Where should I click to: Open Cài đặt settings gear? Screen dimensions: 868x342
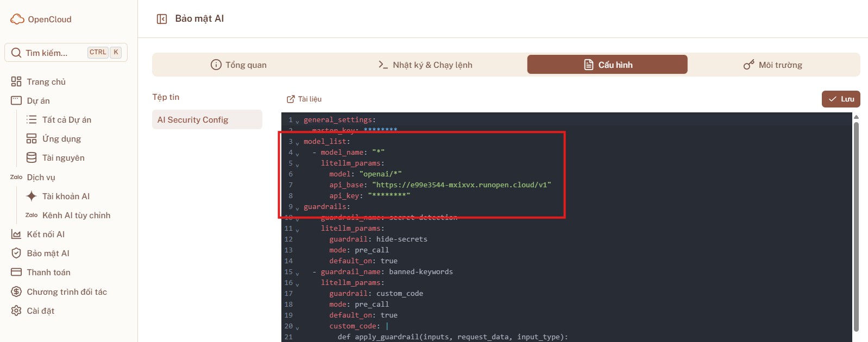pos(40,311)
